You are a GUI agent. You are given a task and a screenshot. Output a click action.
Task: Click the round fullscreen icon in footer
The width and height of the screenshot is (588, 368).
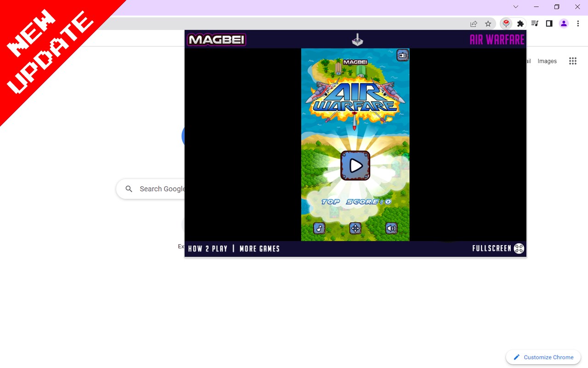pos(519,248)
